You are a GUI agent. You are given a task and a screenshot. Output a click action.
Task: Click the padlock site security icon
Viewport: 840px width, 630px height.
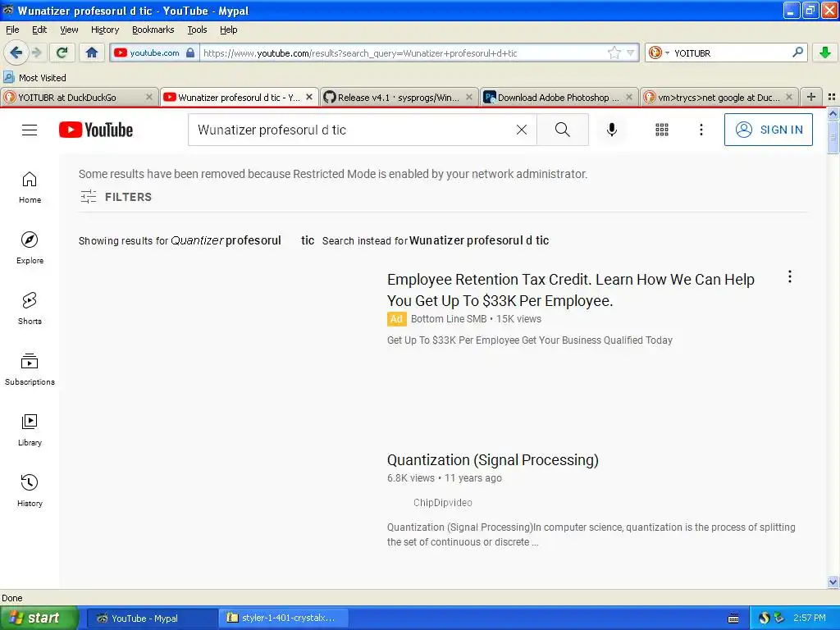(190, 52)
